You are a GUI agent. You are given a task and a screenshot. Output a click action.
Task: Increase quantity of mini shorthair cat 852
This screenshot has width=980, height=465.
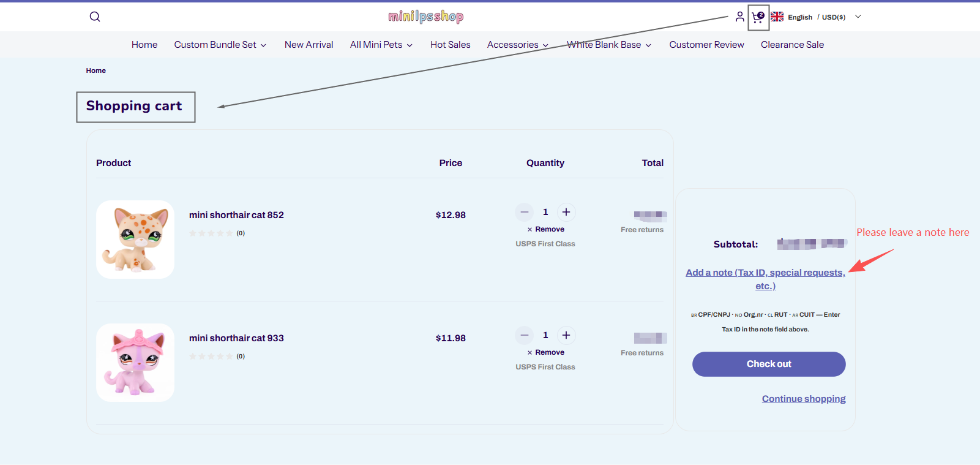pos(566,212)
